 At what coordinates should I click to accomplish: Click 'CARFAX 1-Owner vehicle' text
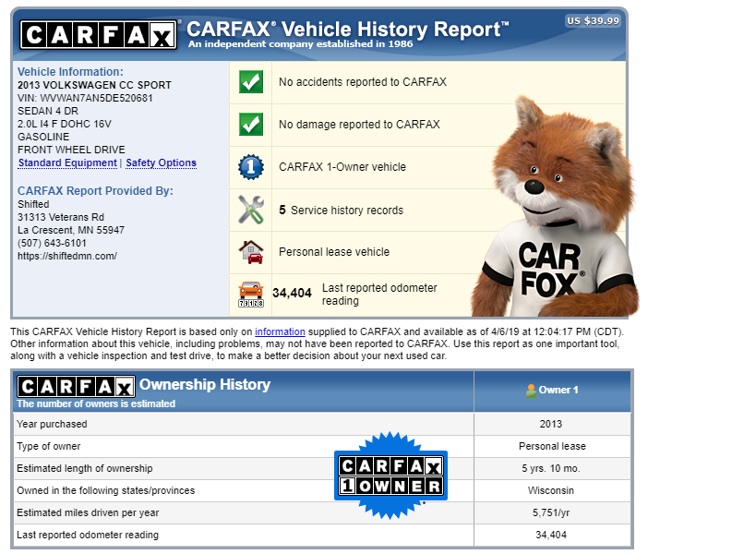[x=342, y=167]
